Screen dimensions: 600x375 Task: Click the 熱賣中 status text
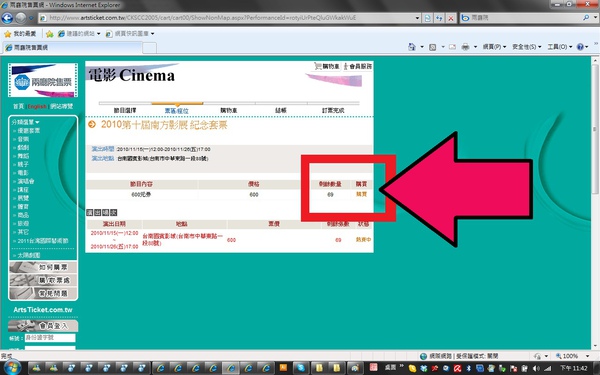click(364, 240)
